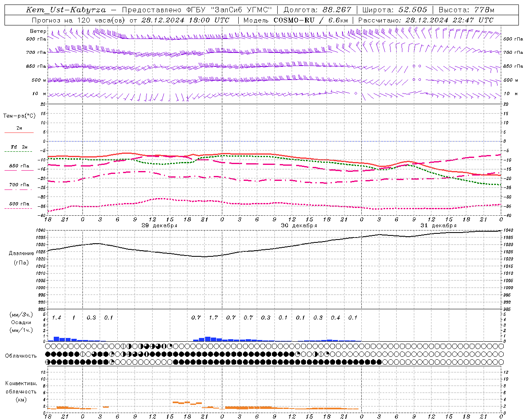Click the Конвективн. convective cloud label

click(21, 383)
